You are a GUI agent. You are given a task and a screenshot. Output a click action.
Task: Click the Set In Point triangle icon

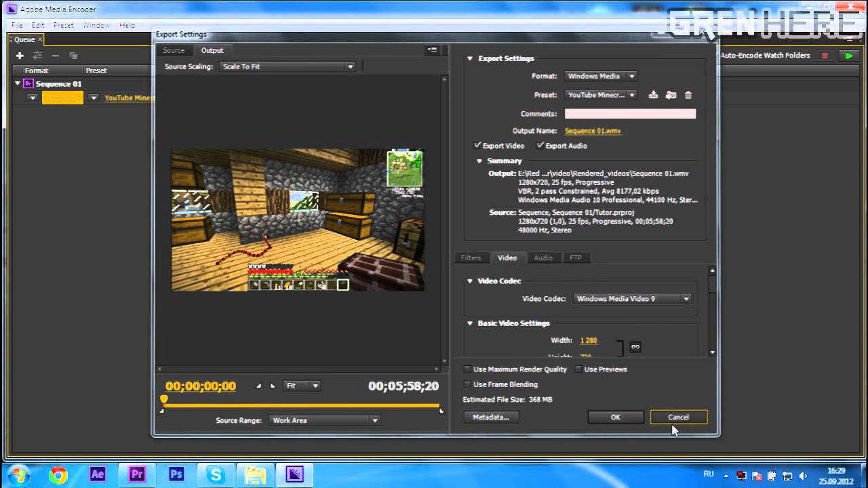click(x=258, y=386)
